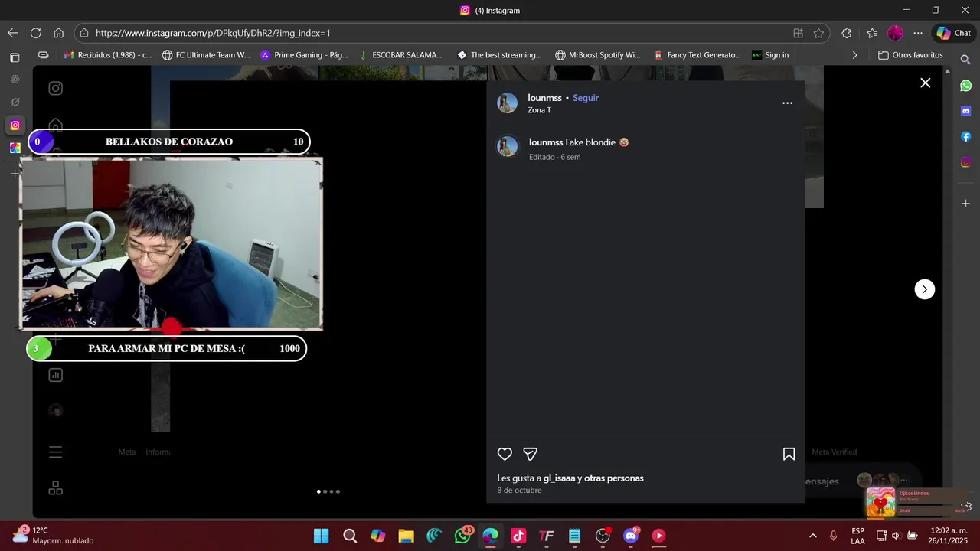The height and width of the screenshot is (551, 980).
Task: Open Instagram in the browser right sidebar
Action: pyautogui.click(x=965, y=162)
